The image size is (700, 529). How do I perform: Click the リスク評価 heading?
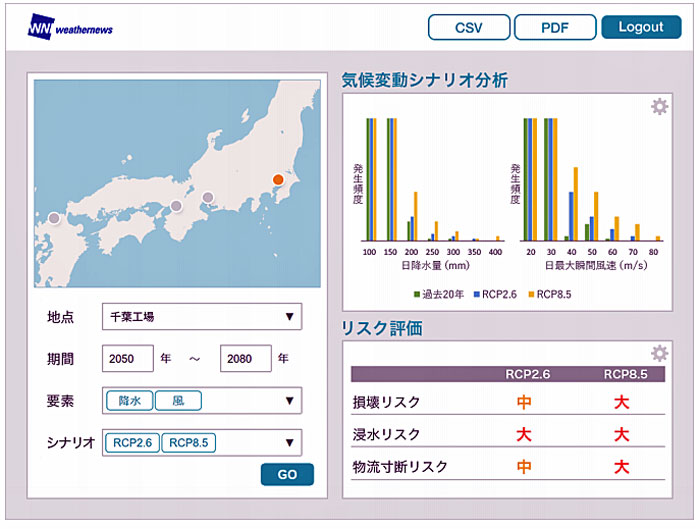coord(382,328)
